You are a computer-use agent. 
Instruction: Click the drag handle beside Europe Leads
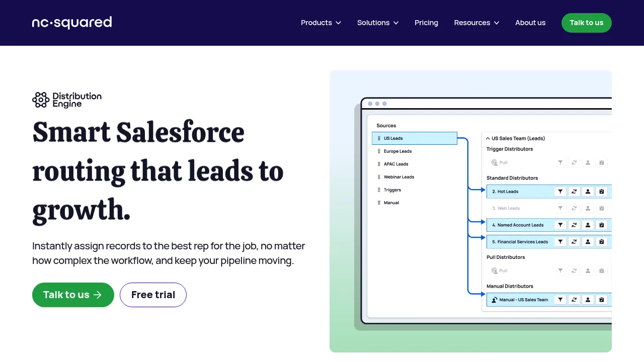[x=379, y=151]
